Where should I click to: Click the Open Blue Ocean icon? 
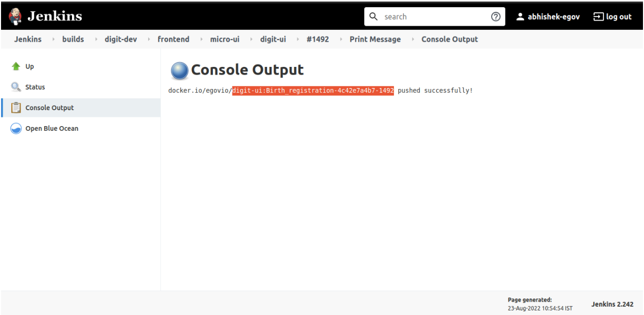pyautogui.click(x=16, y=129)
